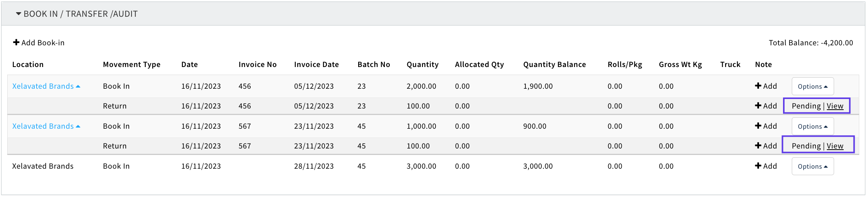Open View link on invoice 456 Return row
This screenshot has width=868, height=198.
[835, 106]
